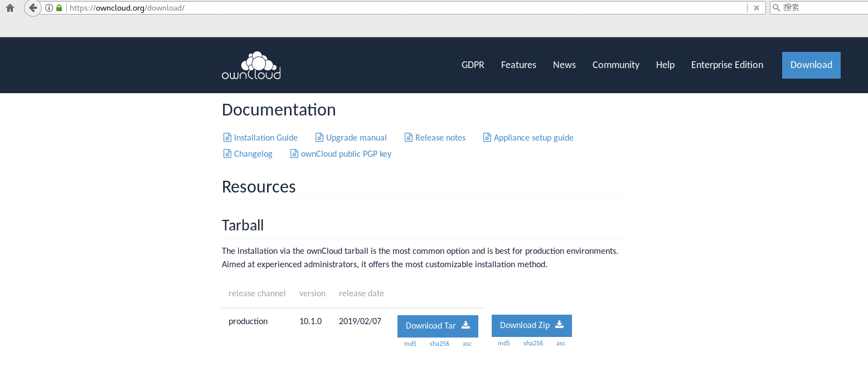Click the Download Zip button

(x=532, y=325)
